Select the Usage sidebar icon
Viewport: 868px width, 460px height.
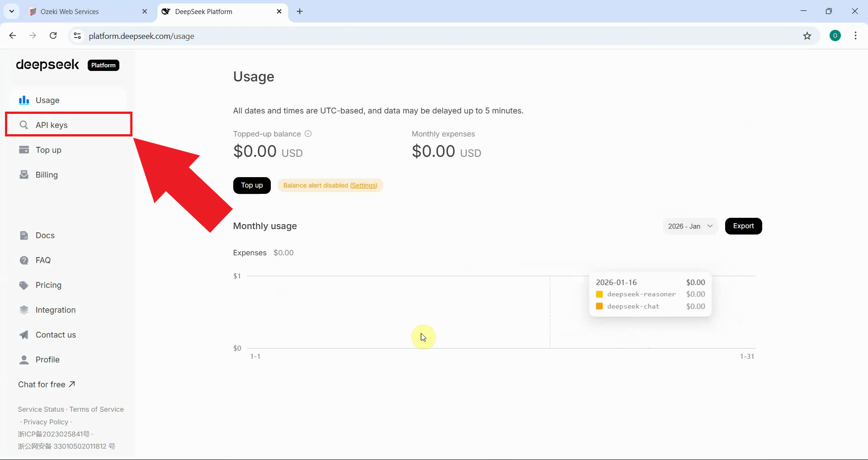tap(24, 100)
